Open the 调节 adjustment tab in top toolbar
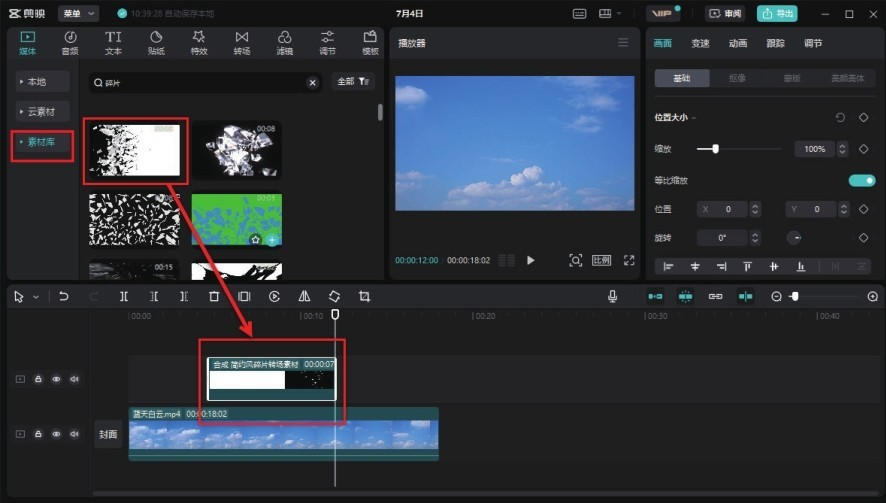Screen dimensions: 886x503 pos(327,43)
